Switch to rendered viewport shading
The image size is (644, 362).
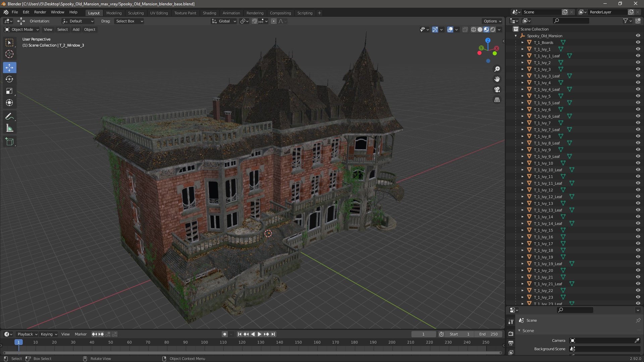(x=493, y=29)
